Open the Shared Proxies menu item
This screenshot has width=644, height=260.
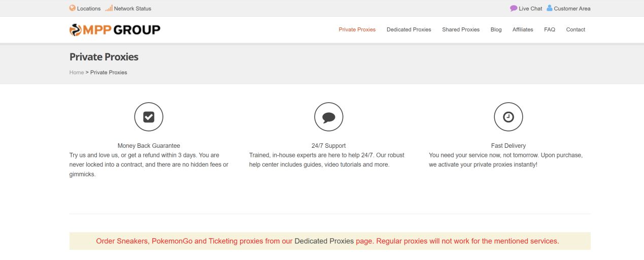(x=461, y=29)
